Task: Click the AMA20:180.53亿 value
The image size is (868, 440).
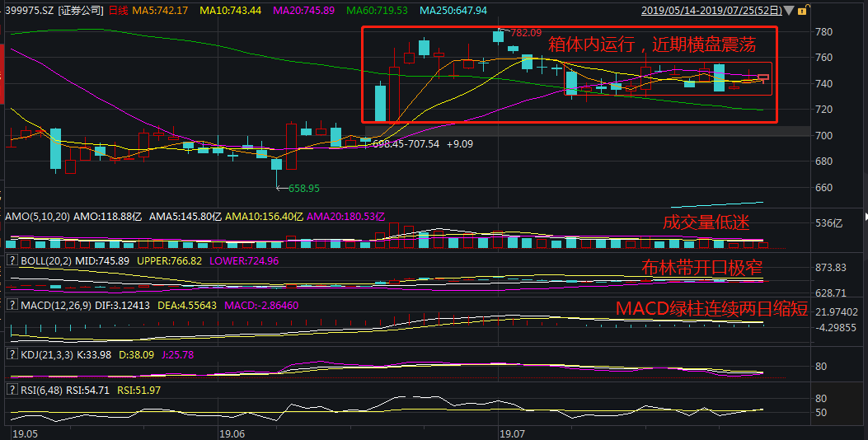Action: click(x=345, y=217)
